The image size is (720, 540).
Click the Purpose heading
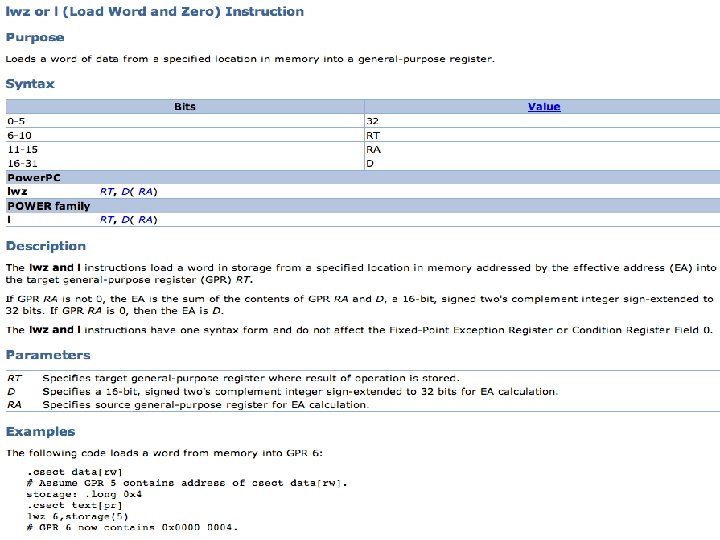click(35, 38)
